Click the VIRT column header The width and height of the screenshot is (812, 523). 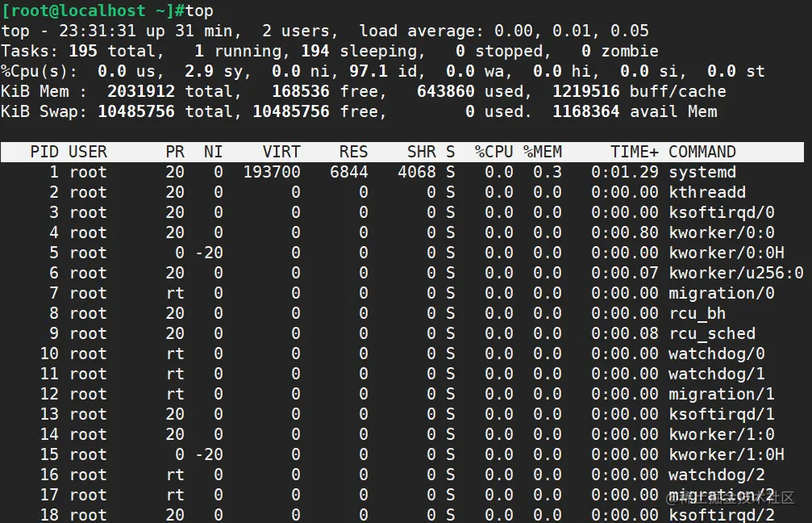(x=281, y=152)
